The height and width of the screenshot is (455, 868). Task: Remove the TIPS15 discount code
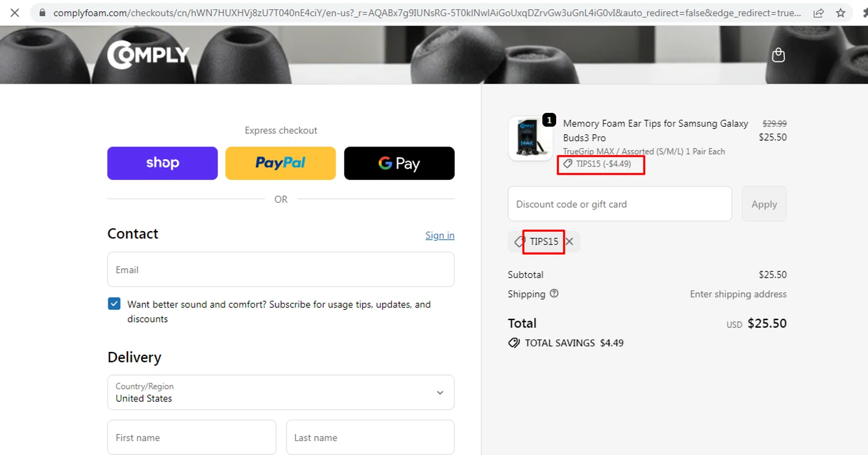pyautogui.click(x=569, y=242)
